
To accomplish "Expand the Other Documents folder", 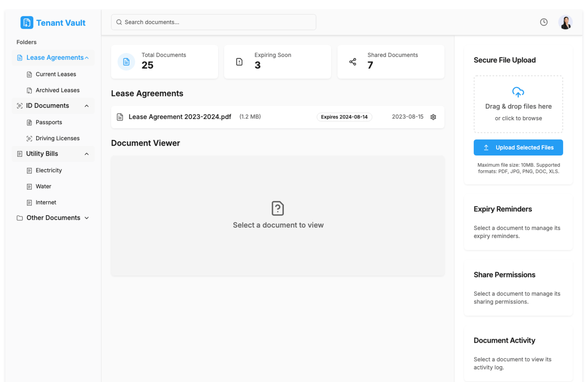I will coord(87,218).
